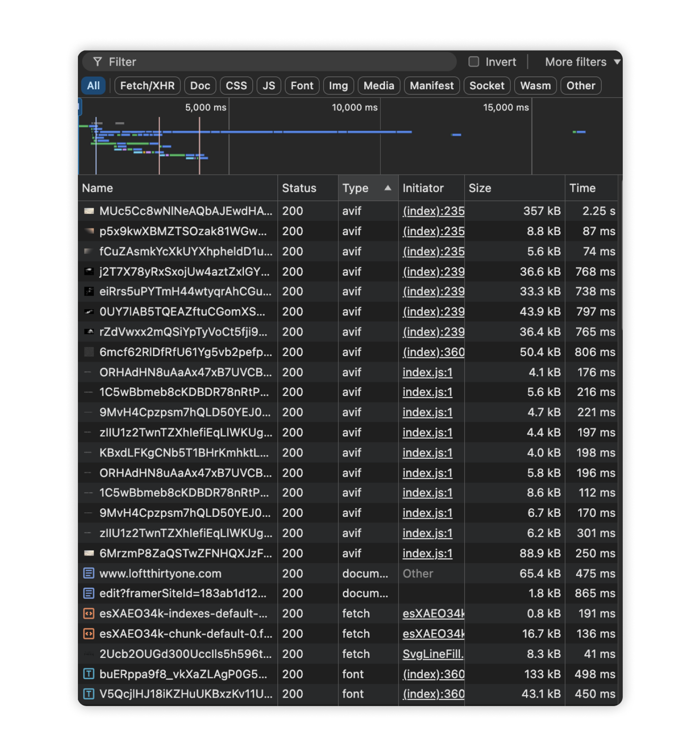Sort by the Status column header
Screen dimensions: 700x755
pyautogui.click(x=308, y=188)
